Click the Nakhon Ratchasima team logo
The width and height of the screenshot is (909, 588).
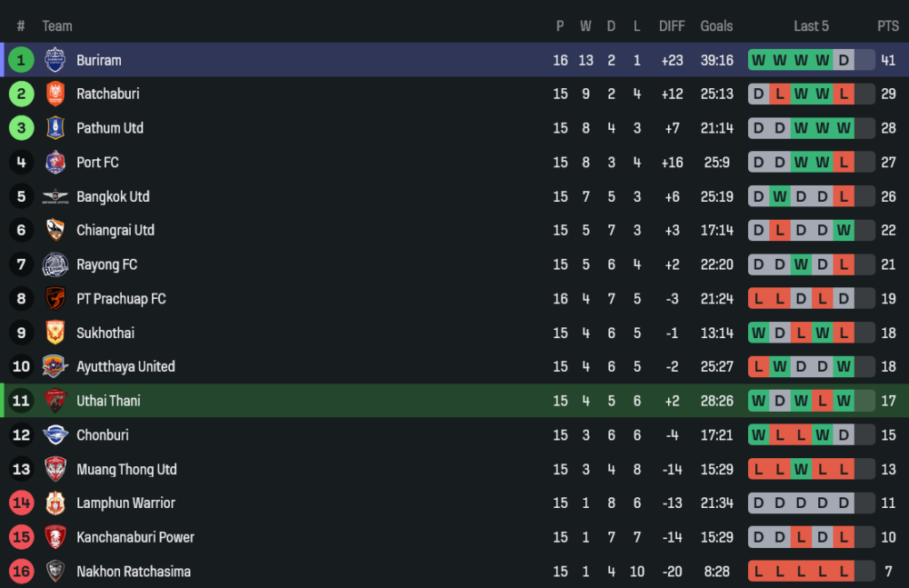tap(55, 572)
